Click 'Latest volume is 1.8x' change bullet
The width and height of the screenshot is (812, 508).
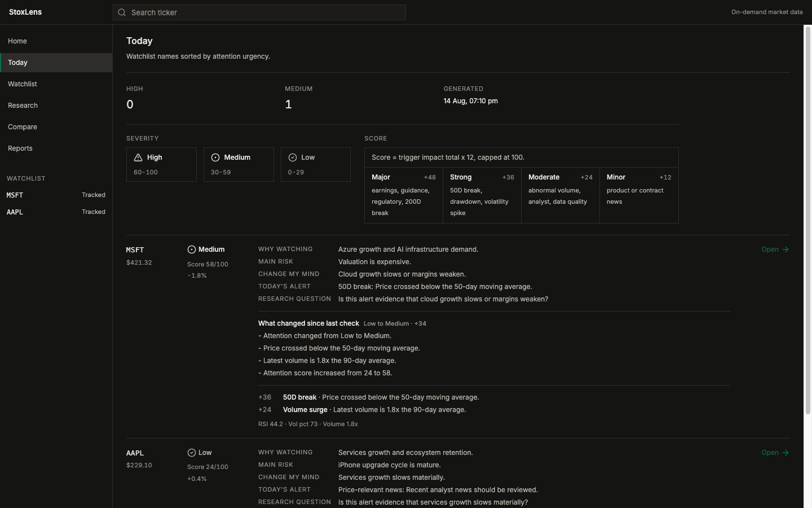(327, 361)
